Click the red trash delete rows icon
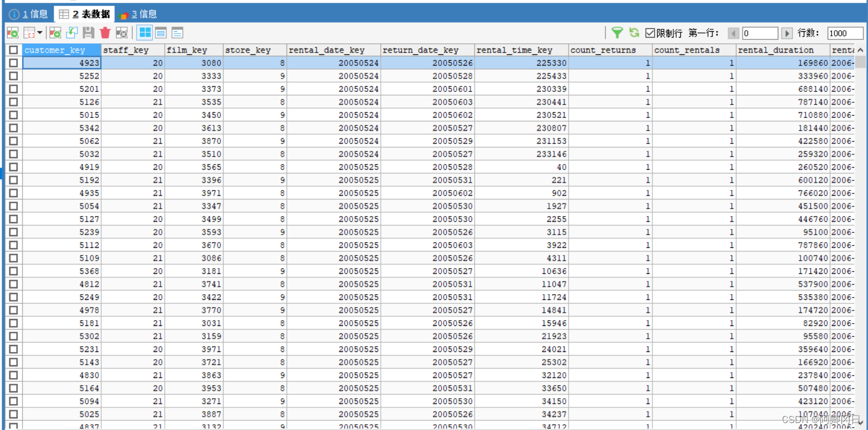Image resolution: width=868 pixels, height=430 pixels. click(x=105, y=33)
